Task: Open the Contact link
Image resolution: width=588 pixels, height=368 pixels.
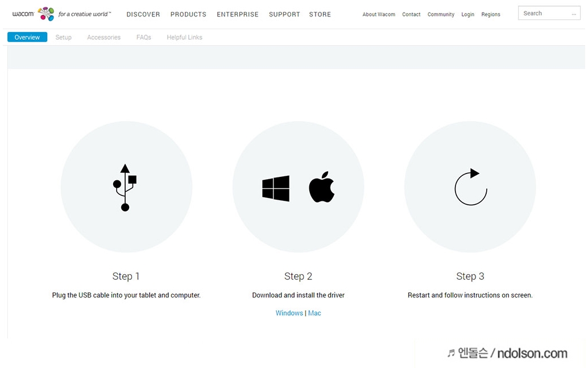Action: click(411, 14)
